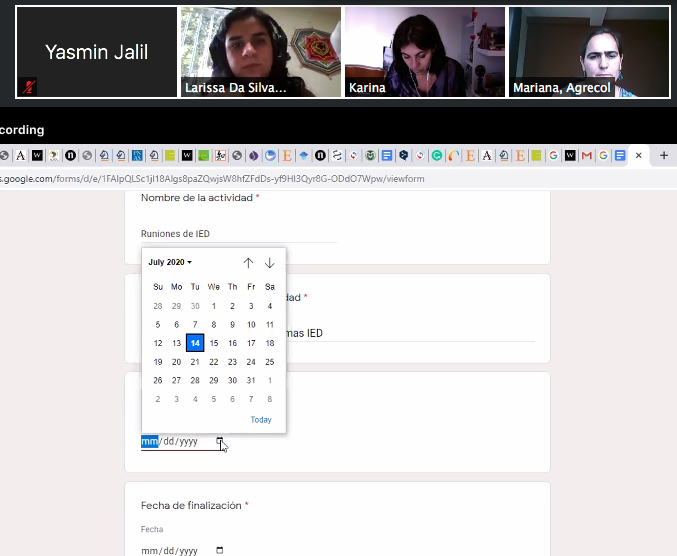Choose day 22 in the calendar
Viewport: 677px width, 556px height.
pyautogui.click(x=213, y=362)
